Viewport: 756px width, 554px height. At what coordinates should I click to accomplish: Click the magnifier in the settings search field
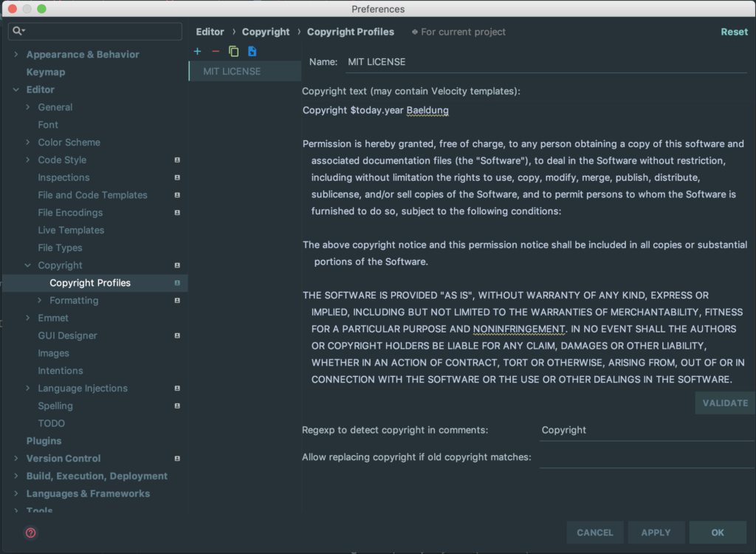point(16,31)
